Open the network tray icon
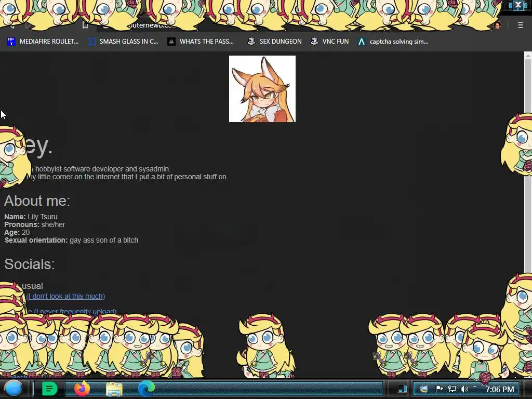The height and width of the screenshot is (399, 532). 451,389
